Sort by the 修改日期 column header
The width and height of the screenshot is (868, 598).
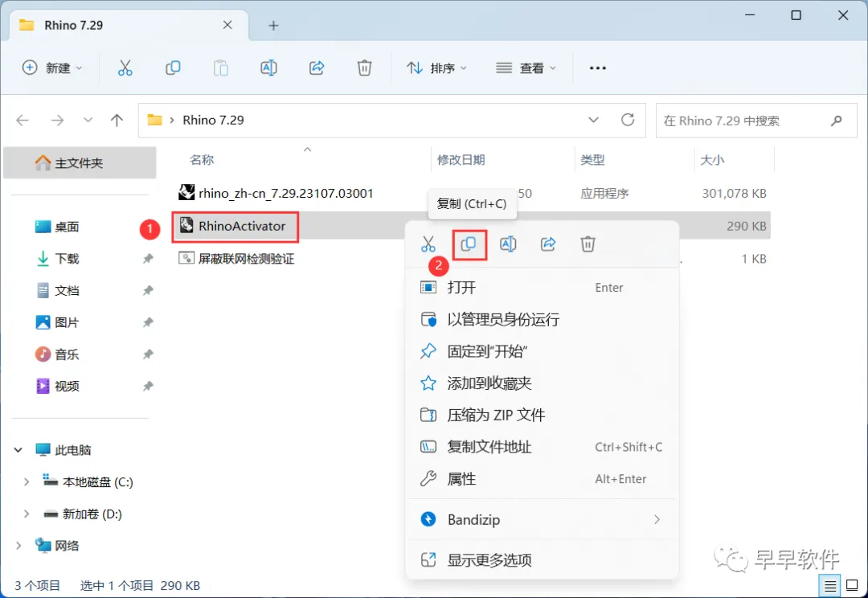(461, 160)
